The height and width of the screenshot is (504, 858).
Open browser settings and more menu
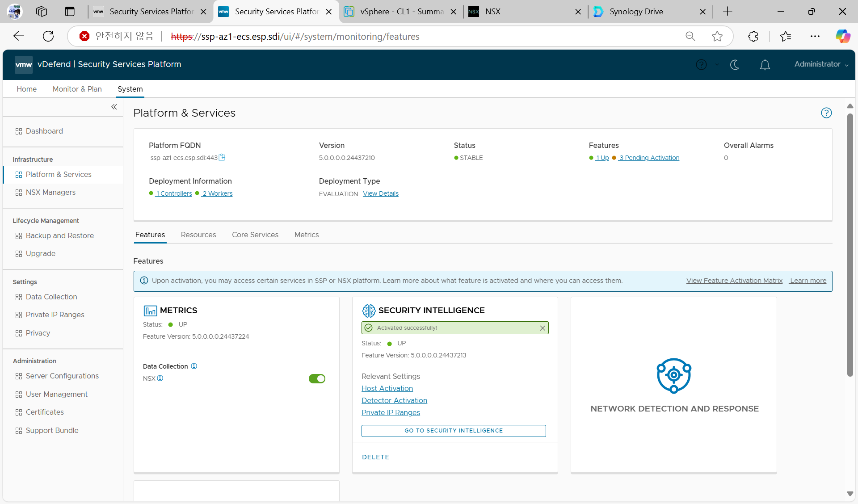815,36
